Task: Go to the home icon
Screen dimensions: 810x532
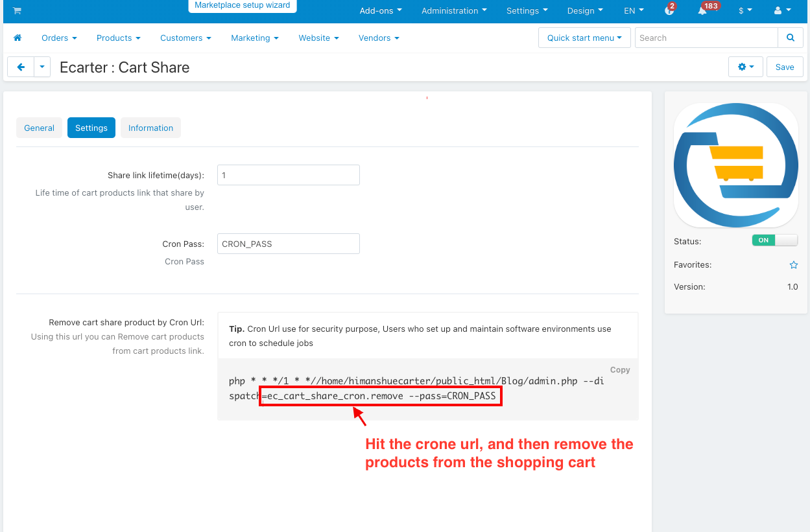Action: coord(18,38)
